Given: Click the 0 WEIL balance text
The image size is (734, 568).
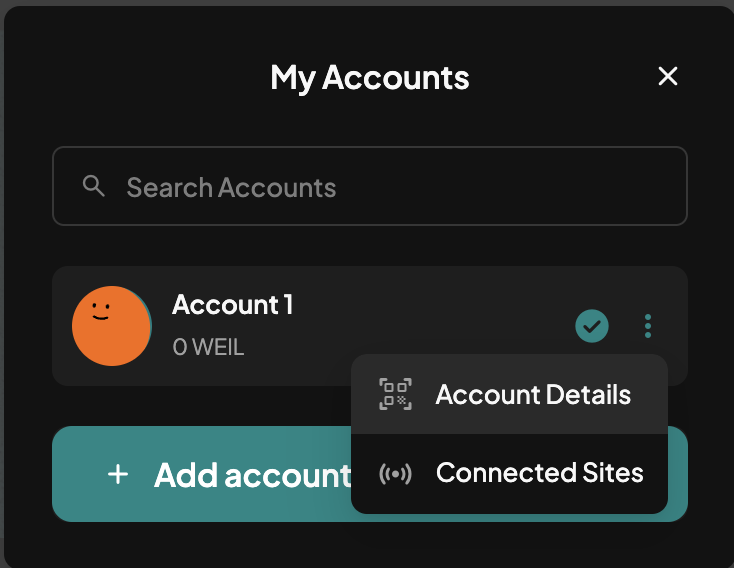Looking at the screenshot, I should click(x=208, y=347).
